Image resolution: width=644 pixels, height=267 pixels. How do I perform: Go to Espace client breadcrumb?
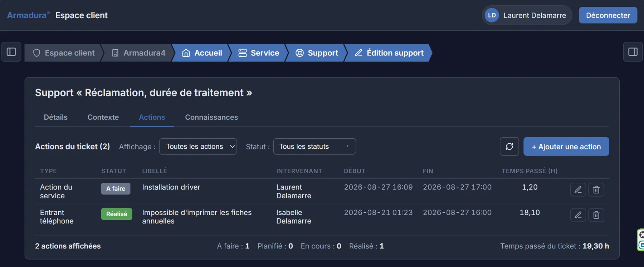[64, 53]
